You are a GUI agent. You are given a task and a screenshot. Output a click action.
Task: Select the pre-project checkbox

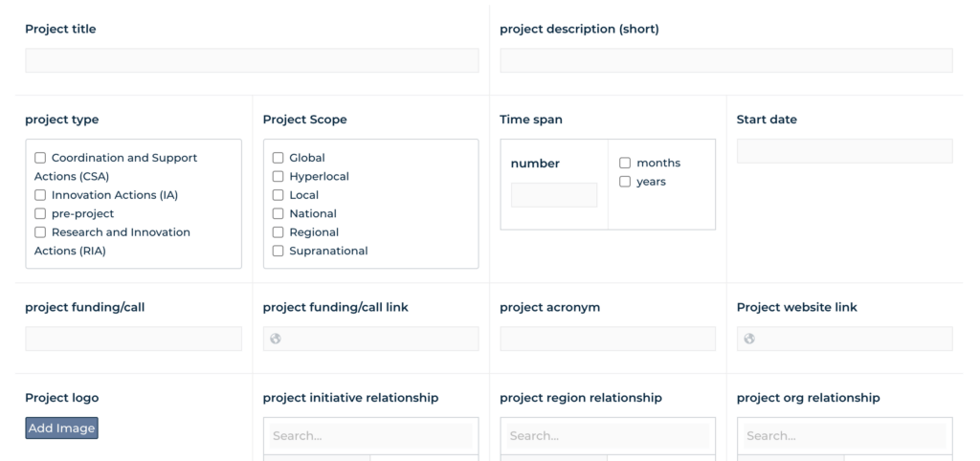pos(40,213)
